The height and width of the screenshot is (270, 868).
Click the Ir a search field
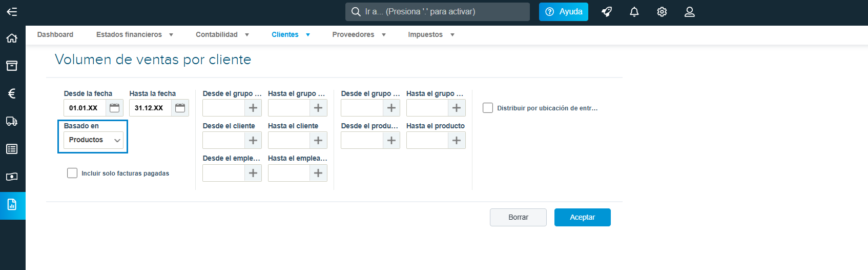pyautogui.click(x=438, y=12)
